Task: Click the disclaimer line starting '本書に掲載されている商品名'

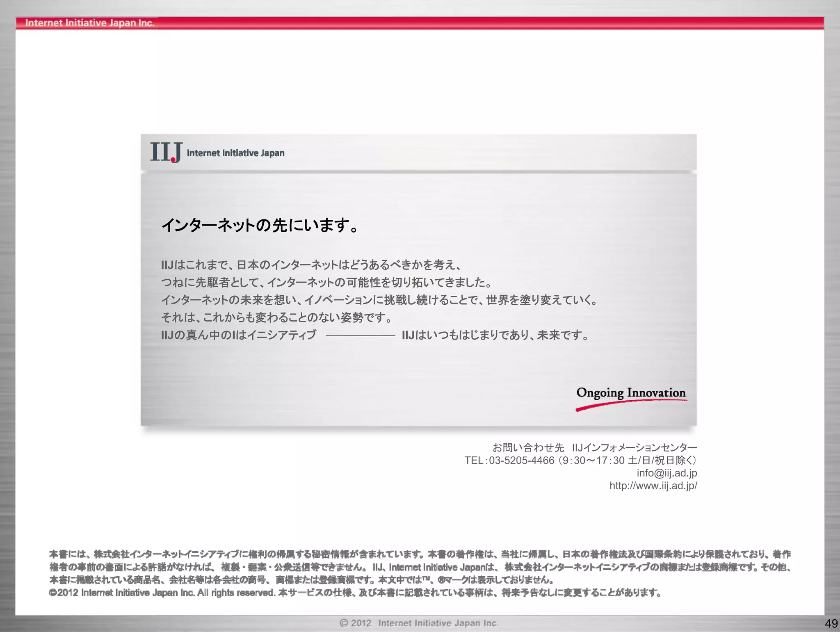Action: coord(302,580)
